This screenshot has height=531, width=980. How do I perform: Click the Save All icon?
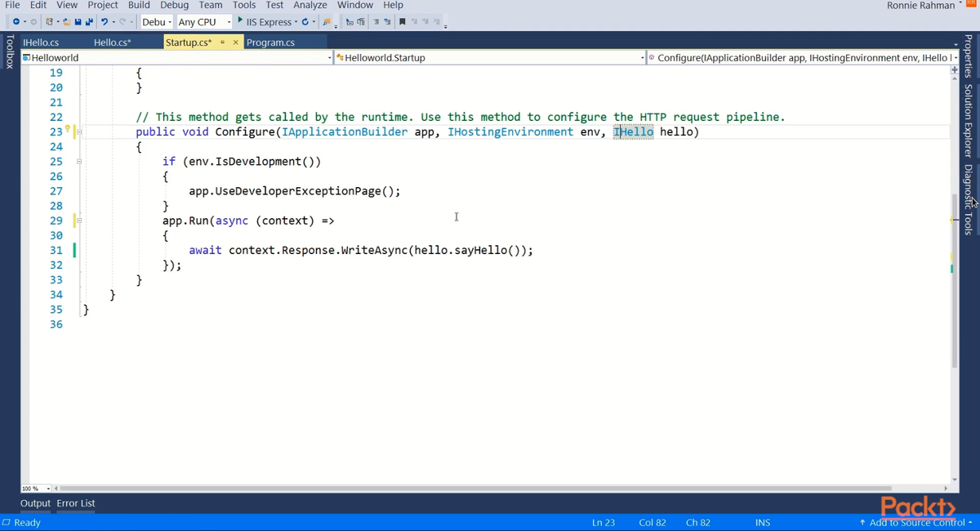coord(89,21)
